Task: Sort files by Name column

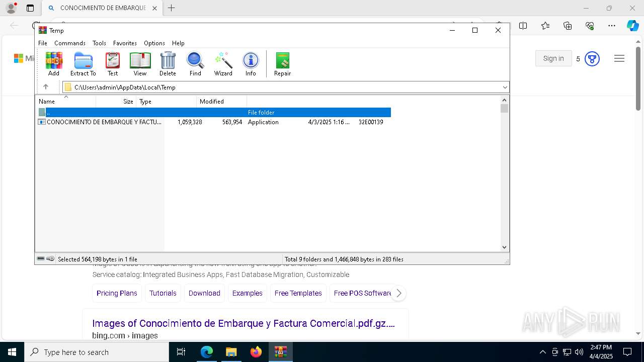Action: pyautogui.click(x=65, y=102)
